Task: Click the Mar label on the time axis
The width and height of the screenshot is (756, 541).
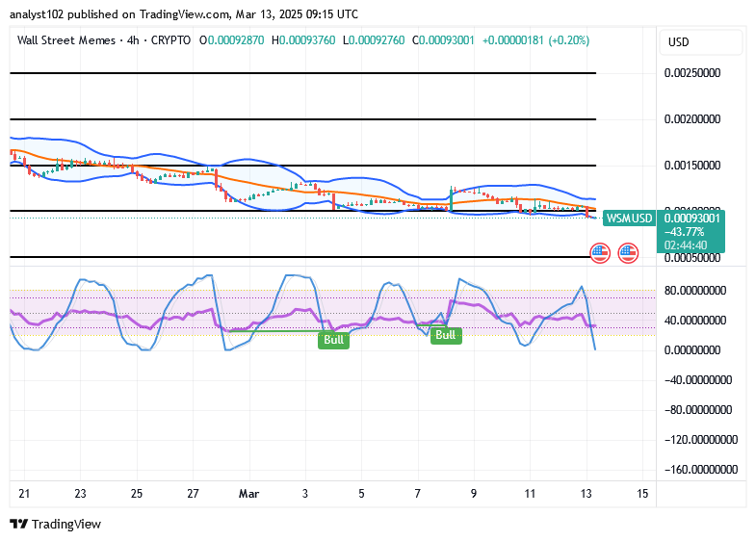Action: point(249,493)
